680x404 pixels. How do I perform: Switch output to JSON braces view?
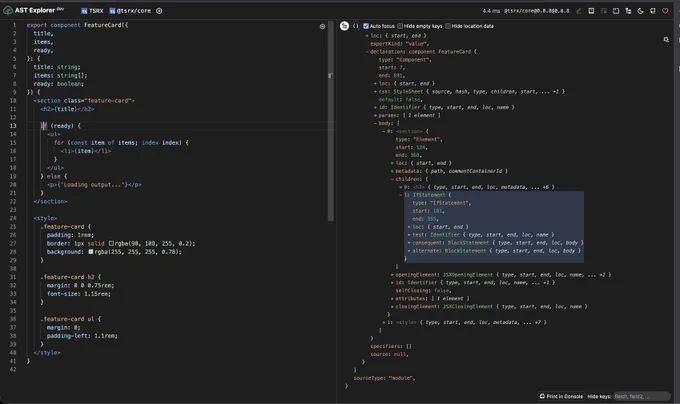pyautogui.click(x=356, y=26)
